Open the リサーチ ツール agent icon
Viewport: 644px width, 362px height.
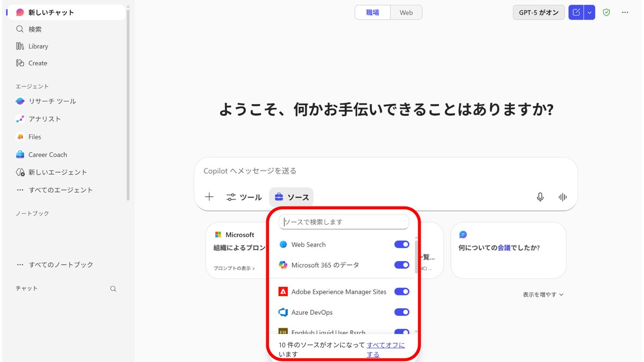click(x=20, y=101)
